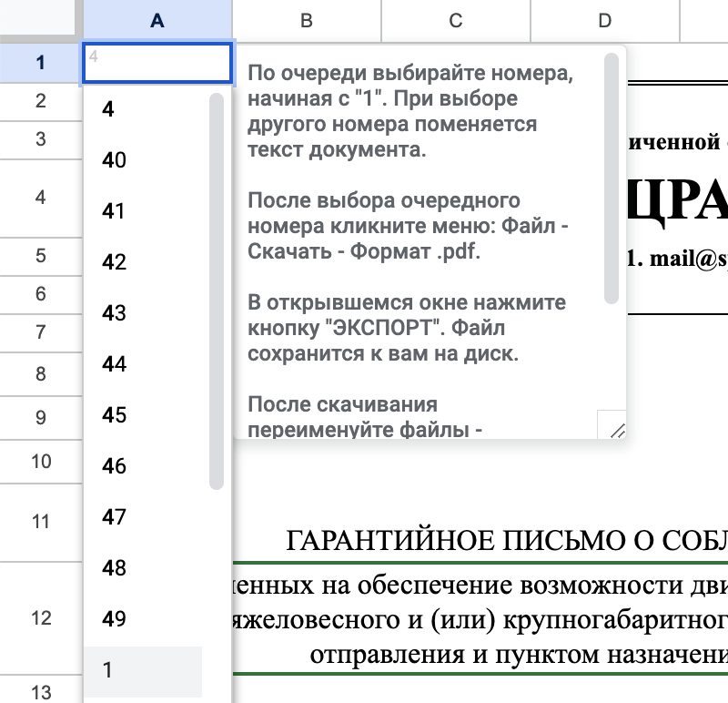
Task: Select the highlighted option 1 in the list
Action: click(143, 670)
